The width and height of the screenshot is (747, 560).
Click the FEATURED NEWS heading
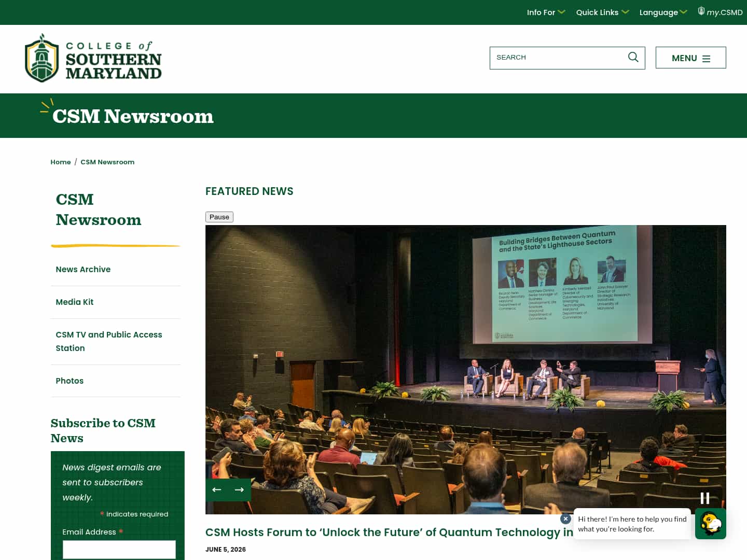pyautogui.click(x=250, y=191)
